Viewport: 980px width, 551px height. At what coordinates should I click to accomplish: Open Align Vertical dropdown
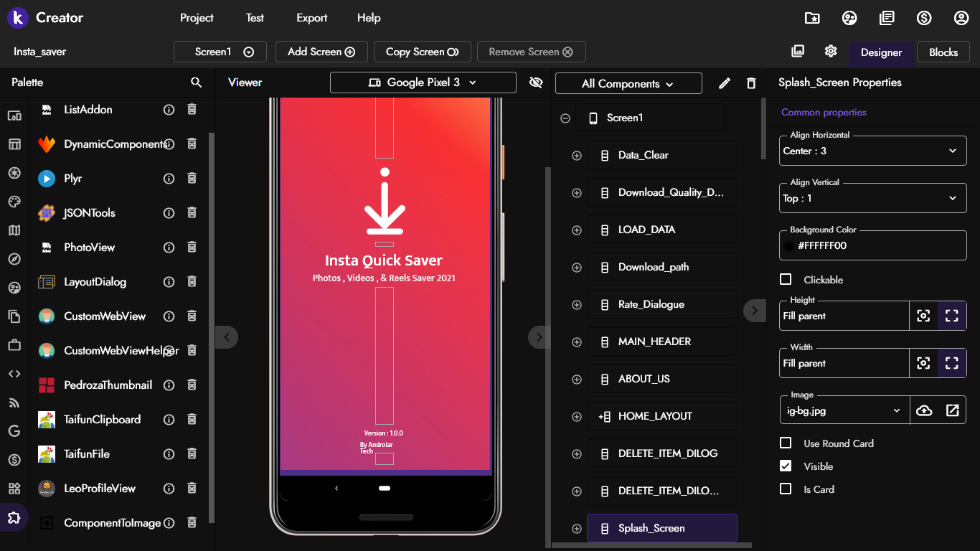[x=873, y=198]
